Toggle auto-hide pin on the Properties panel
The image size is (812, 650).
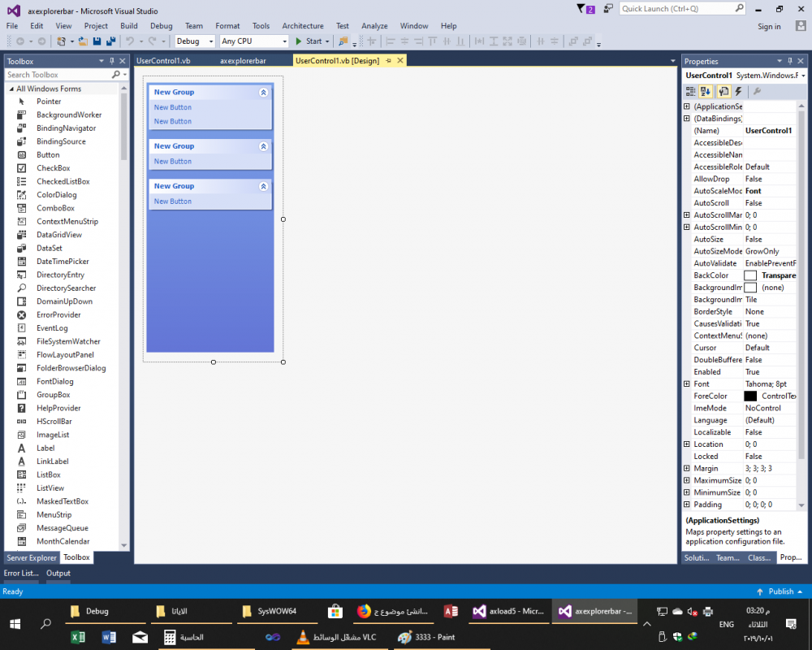(790, 61)
